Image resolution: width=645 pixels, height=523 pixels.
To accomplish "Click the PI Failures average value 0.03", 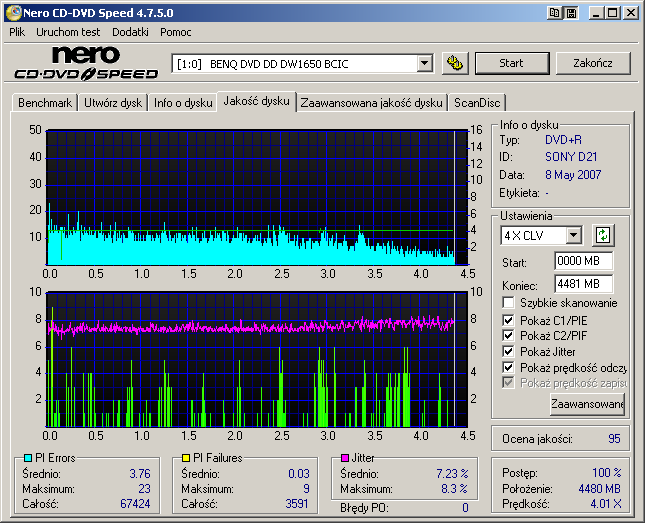I will [299, 474].
